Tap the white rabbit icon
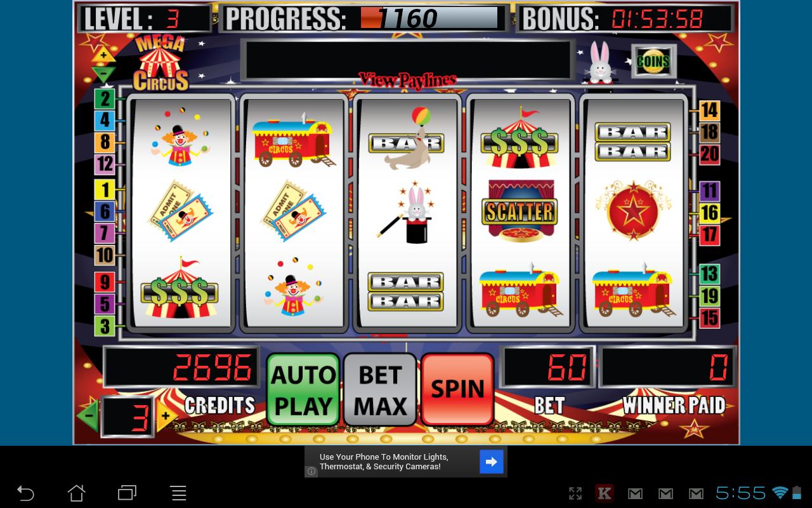The width and height of the screenshot is (812, 508). pos(599,62)
